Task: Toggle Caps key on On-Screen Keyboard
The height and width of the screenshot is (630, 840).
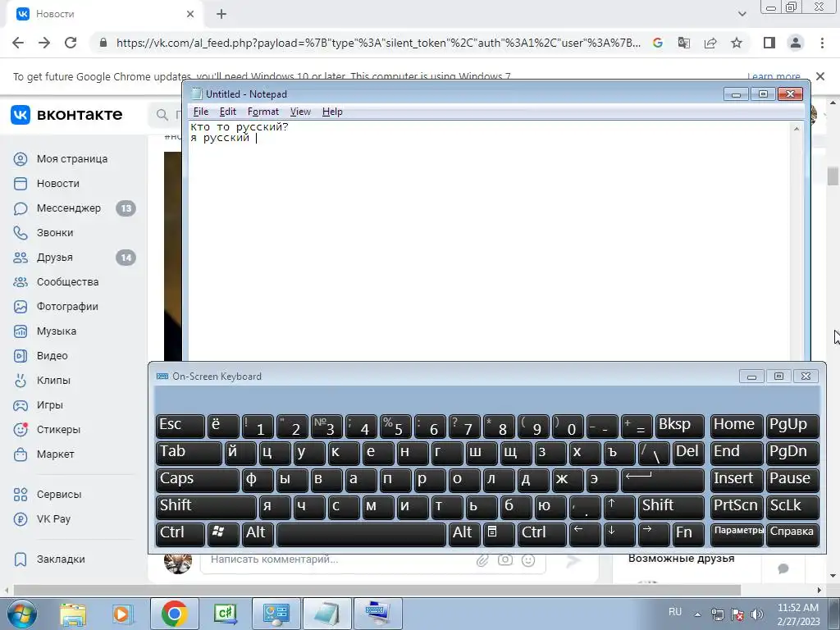Action: click(197, 479)
